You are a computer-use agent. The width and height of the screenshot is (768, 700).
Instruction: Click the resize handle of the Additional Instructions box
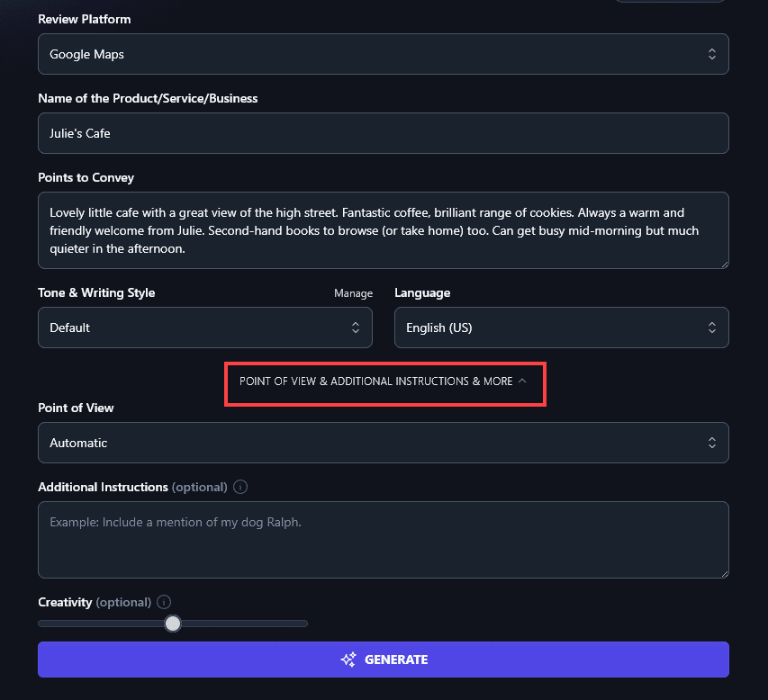coord(725,574)
